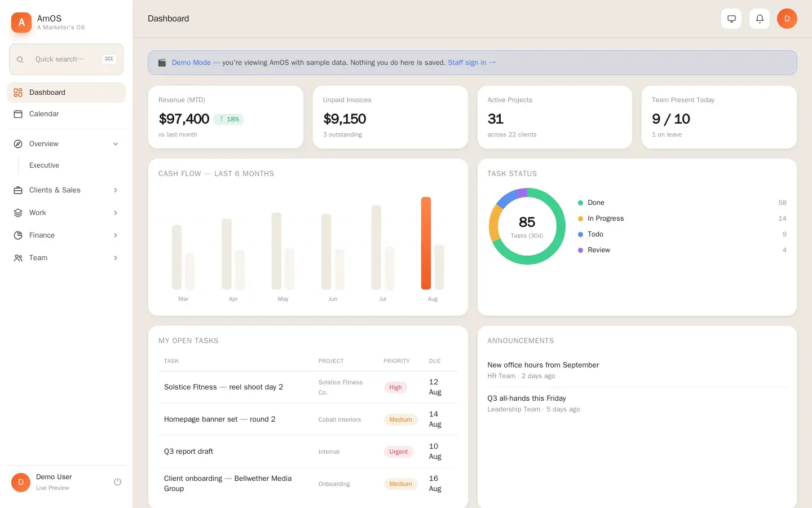Open Calendar from the sidebar
The height and width of the screenshot is (508, 812).
tap(66, 114)
